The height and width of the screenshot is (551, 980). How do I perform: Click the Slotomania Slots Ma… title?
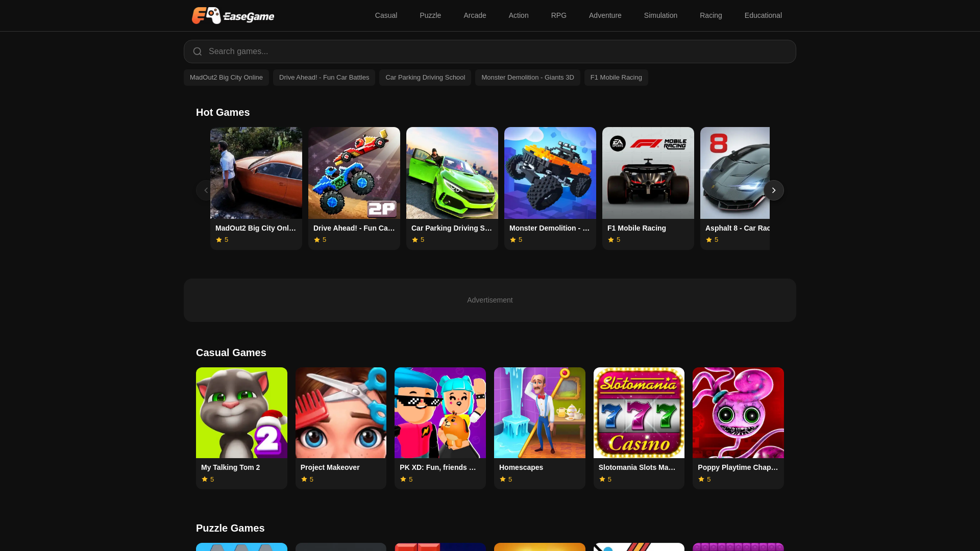(x=638, y=467)
